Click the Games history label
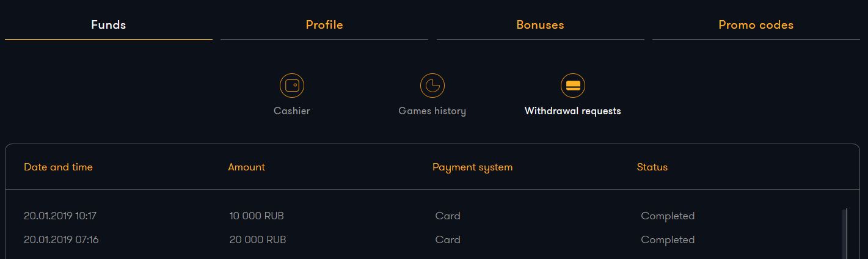The image size is (868, 259). (x=432, y=111)
